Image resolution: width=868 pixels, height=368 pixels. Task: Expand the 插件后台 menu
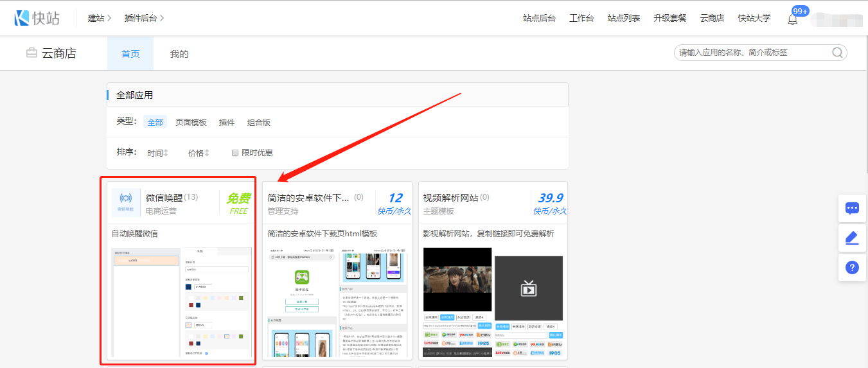point(144,18)
